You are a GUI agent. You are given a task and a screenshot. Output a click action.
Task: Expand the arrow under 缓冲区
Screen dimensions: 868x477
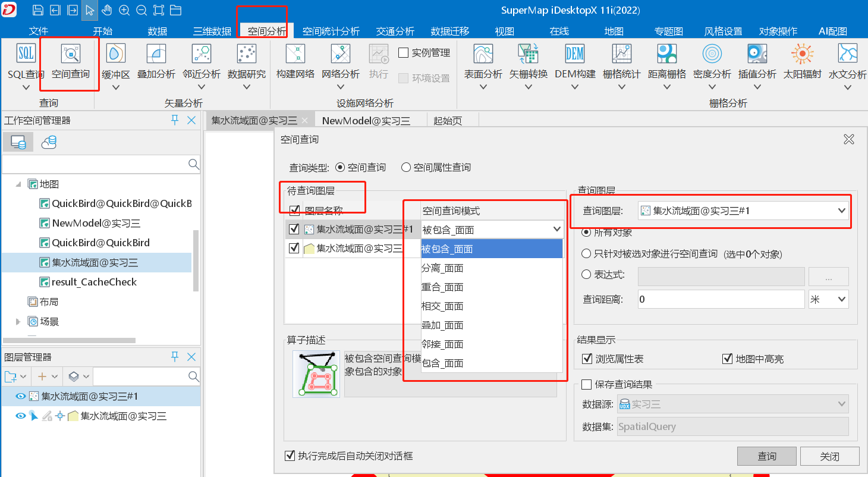pyautogui.click(x=116, y=87)
